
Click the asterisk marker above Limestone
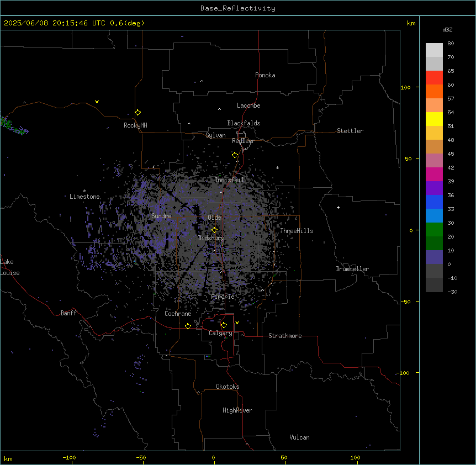(x=84, y=191)
